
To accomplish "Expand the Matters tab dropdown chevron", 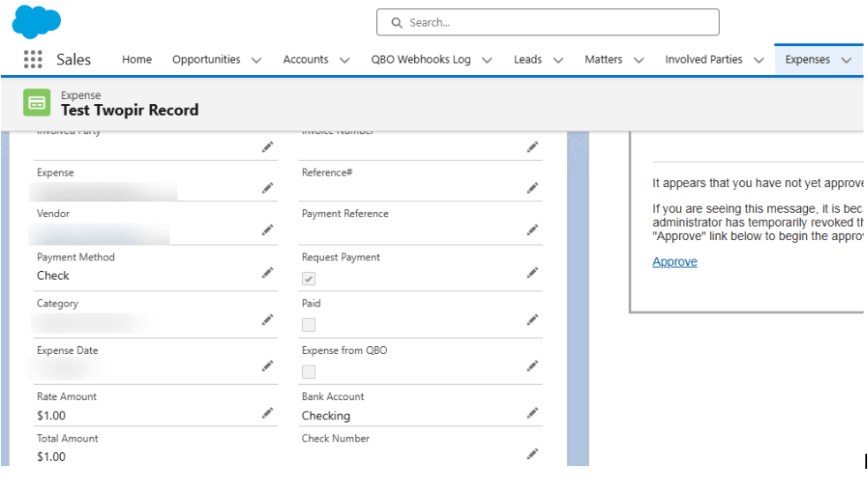I will [x=638, y=60].
